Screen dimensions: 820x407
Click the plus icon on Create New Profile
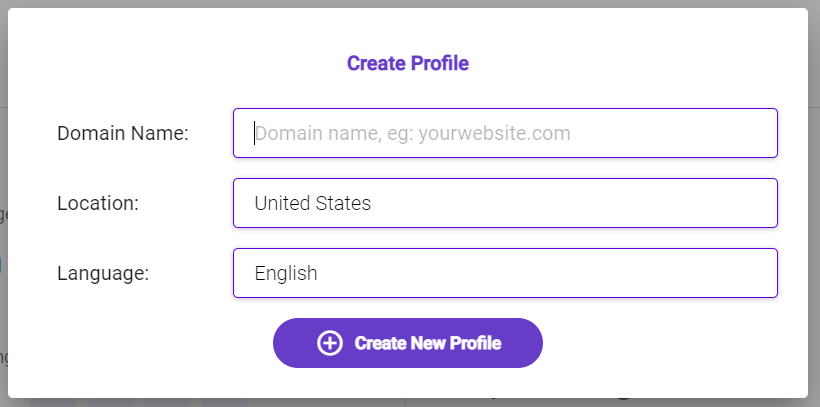(329, 343)
